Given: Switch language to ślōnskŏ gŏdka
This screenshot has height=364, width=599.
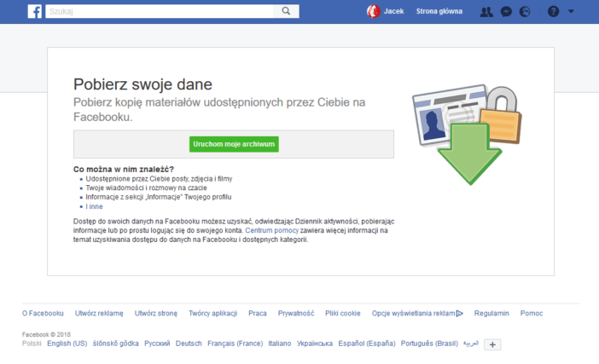Looking at the screenshot, I should tap(115, 344).
